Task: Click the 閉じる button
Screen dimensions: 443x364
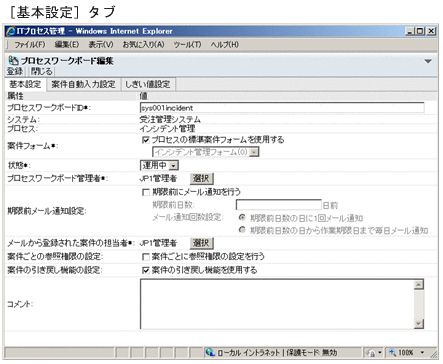Action: point(41,71)
